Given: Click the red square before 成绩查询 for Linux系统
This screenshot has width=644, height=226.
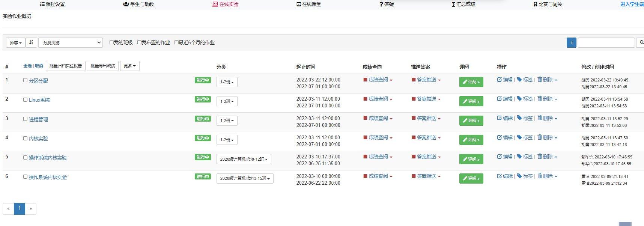Looking at the screenshot, I should 365,99.
